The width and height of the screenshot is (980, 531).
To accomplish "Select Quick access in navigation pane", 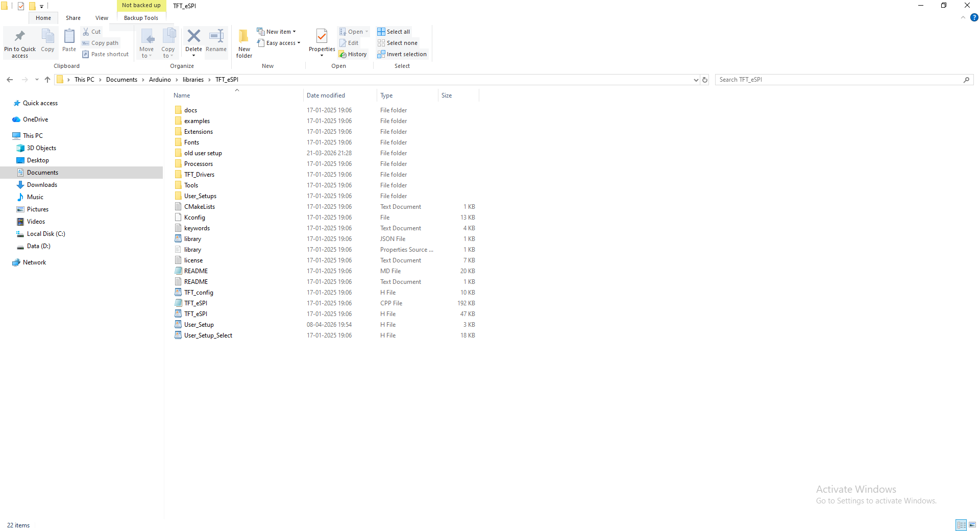I will [x=40, y=103].
